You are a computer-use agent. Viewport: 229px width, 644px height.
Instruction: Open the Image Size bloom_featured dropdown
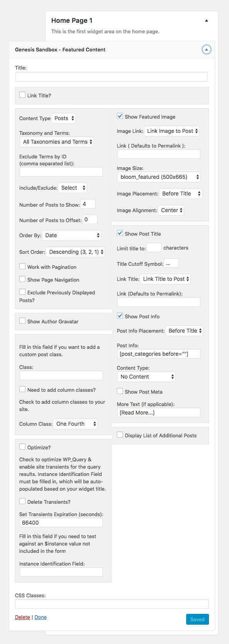(x=159, y=177)
